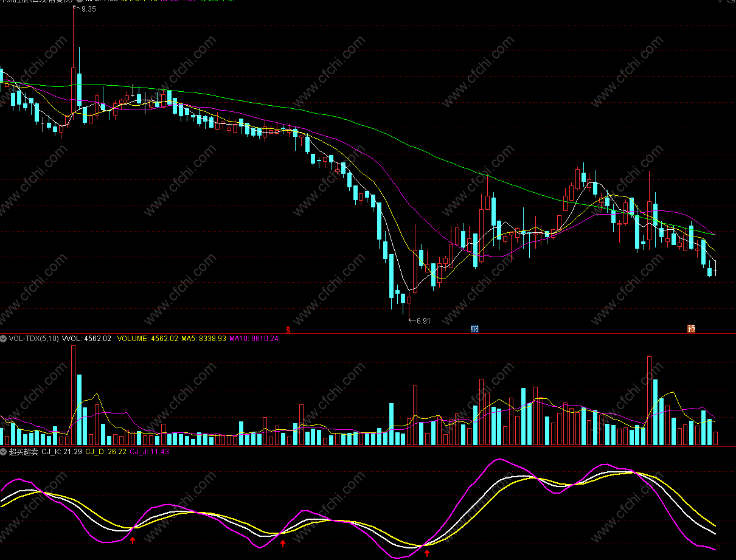The height and width of the screenshot is (560, 736).
Task: Click the CJ_K: 21.29 value
Action: pyautogui.click(x=61, y=452)
